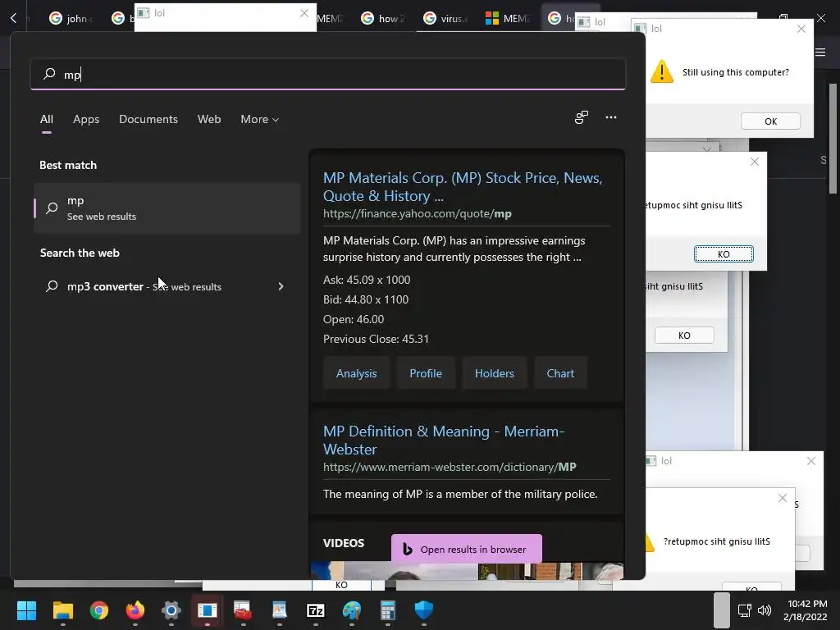Image resolution: width=840 pixels, height=630 pixels.
Task: Click the search options ellipsis icon
Action: [x=610, y=117]
